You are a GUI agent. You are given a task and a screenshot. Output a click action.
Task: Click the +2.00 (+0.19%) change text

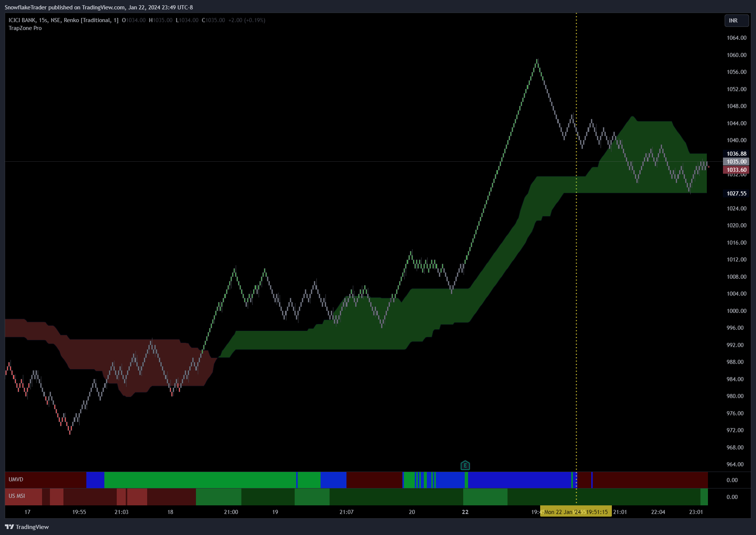click(x=247, y=20)
